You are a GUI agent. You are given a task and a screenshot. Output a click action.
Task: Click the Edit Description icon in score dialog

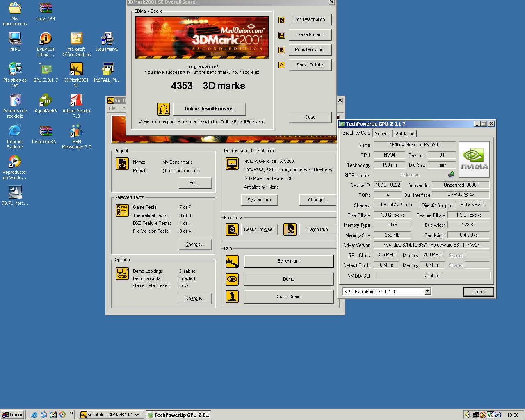[282, 20]
